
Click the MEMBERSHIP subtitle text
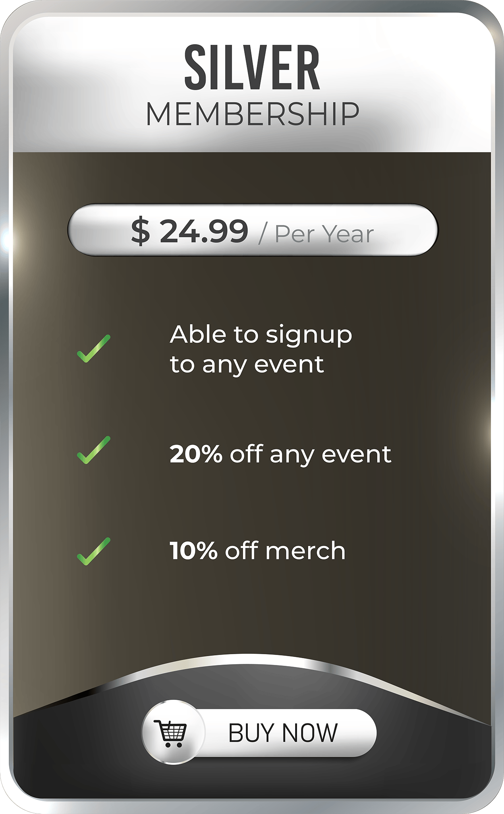point(253,114)
